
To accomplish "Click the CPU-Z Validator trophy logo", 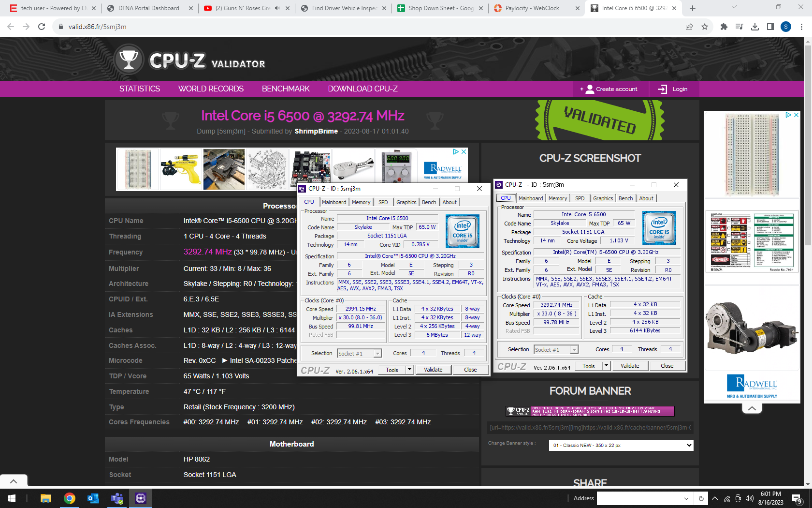I will [129, 60].
